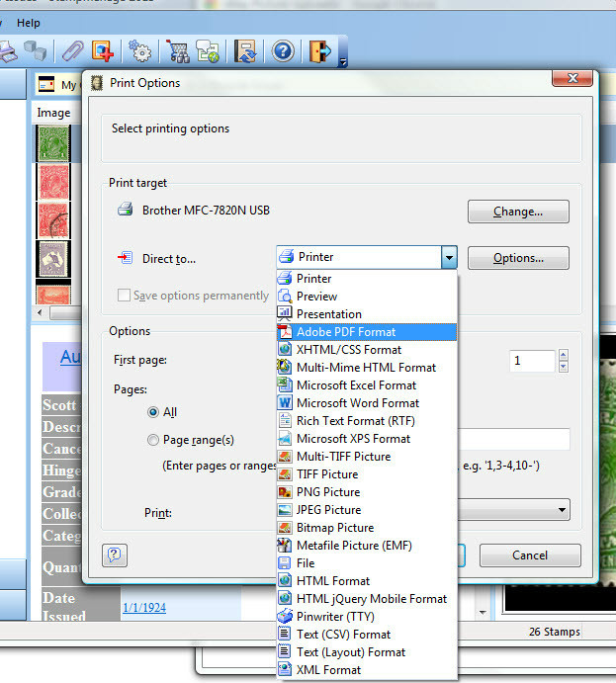
Task: Choose Bitmap Picture option
Action: click(367, 528)
